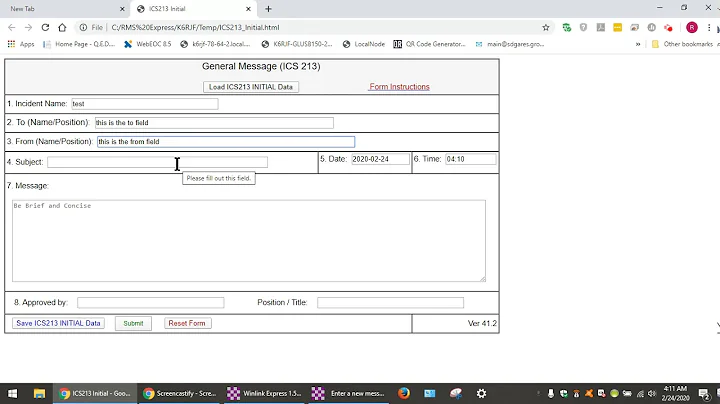Open the Form Instructions link
The image size is (720, 404).
[x=399, y=87]
